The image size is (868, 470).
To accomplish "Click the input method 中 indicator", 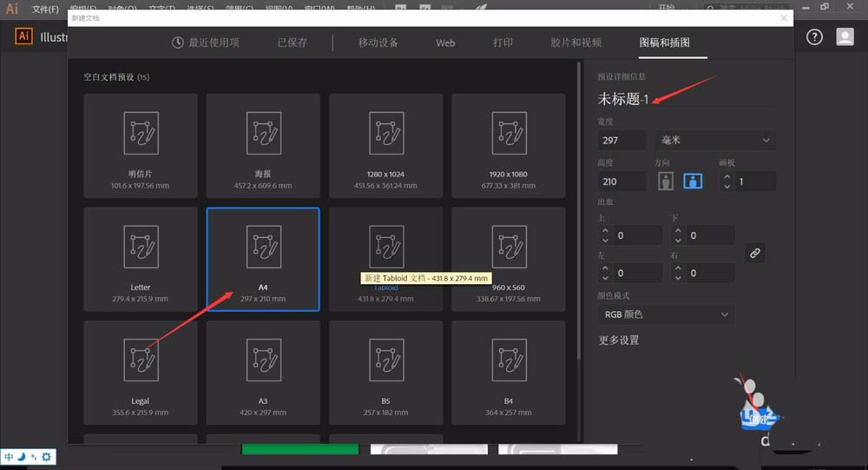I will pos(9,457).
